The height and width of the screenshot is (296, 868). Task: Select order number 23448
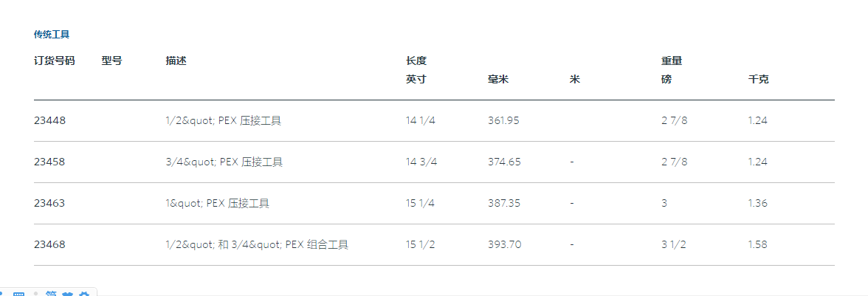tap(49, 120)
